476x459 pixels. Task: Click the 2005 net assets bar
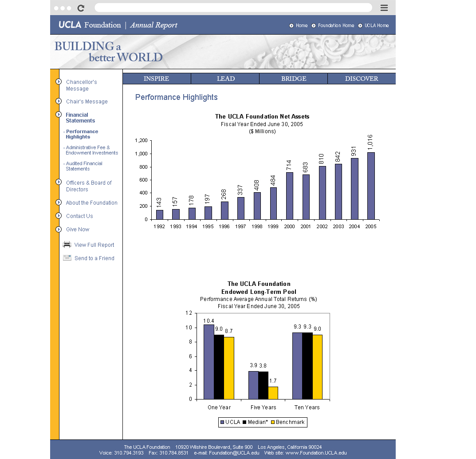coord(371,186)
